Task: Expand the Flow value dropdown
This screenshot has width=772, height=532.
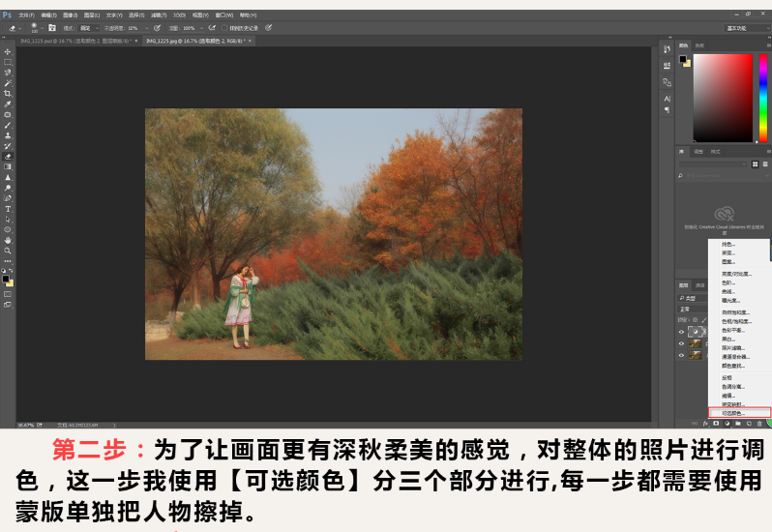Action: tap(201, 28)
